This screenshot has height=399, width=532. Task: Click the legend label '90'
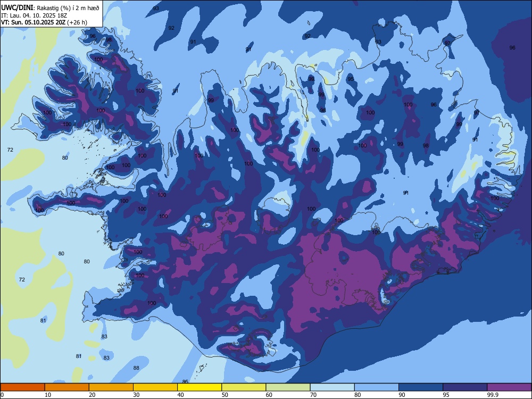[402, 395]
